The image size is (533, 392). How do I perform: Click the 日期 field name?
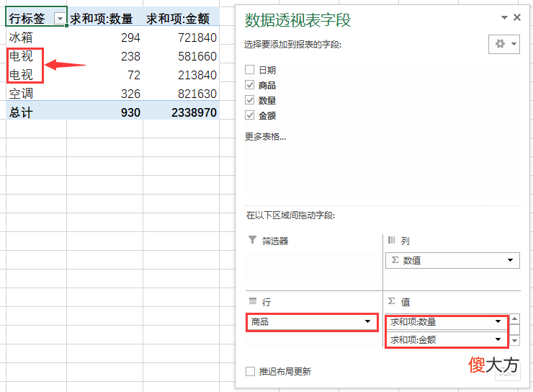pyautogui.click(x=267, y=70)
